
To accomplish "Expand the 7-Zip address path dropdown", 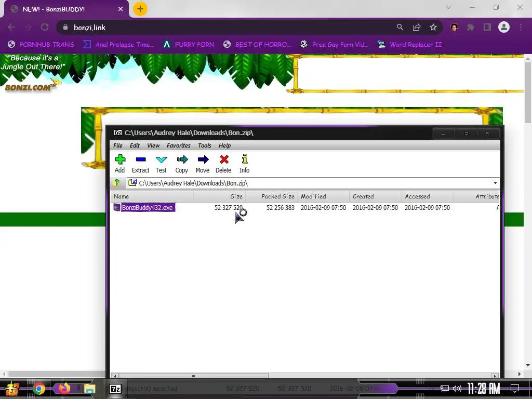I will tap(495, 183).
